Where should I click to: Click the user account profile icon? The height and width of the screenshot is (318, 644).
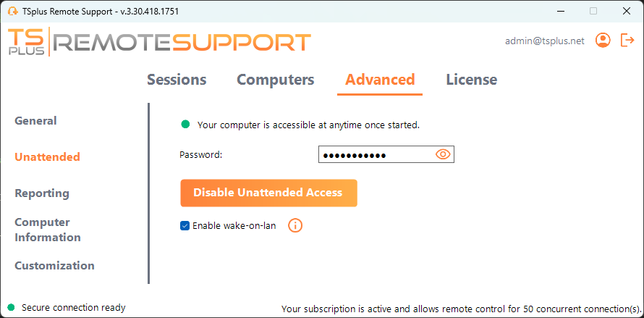603,41
